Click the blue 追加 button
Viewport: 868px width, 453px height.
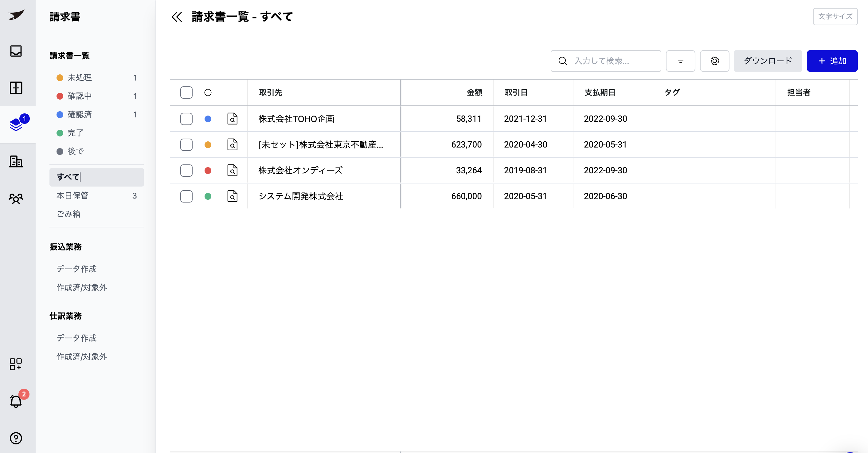pyautogui.click(x=832, y=61)
